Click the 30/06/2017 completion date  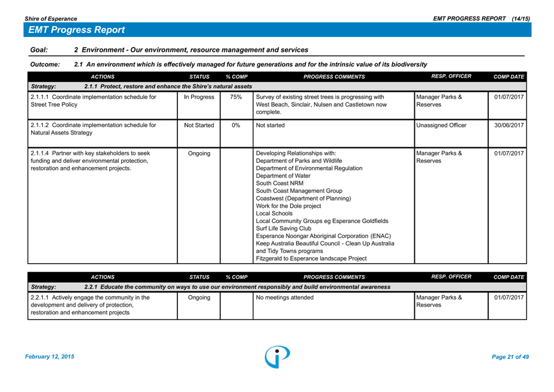pyautogui.click(x=509, y=126)
